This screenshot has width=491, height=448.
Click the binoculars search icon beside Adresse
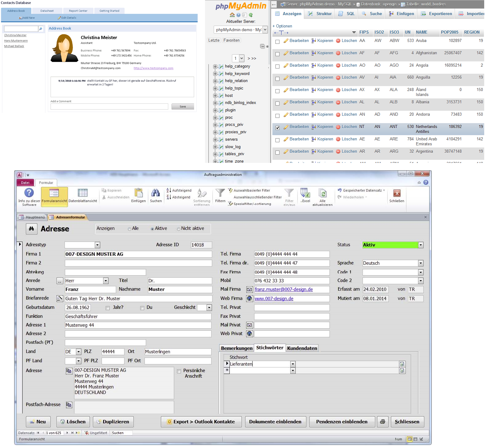pyautogui.click(x=31, y=229)
